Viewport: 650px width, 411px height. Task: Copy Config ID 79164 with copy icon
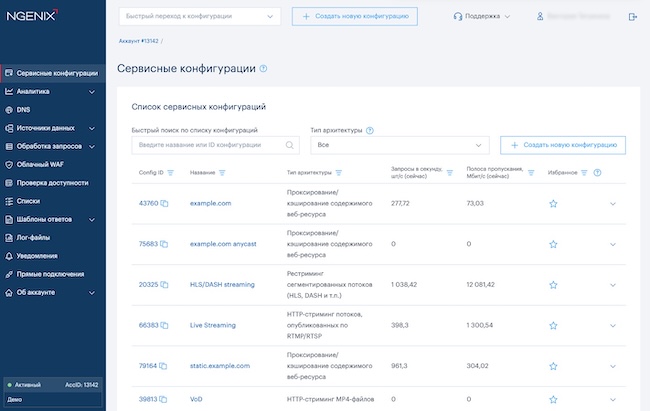click(163, 366)
